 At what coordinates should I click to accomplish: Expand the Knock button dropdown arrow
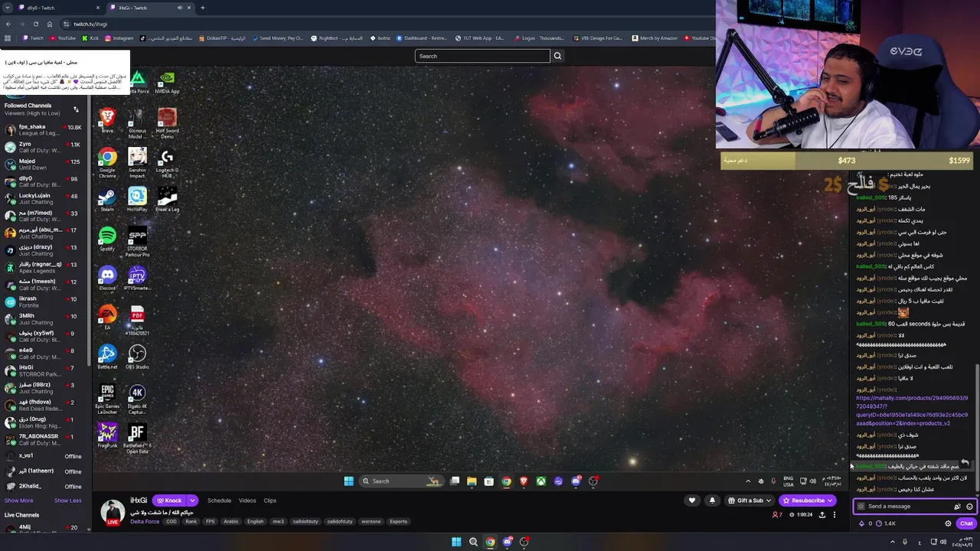(x=192, y=500)
